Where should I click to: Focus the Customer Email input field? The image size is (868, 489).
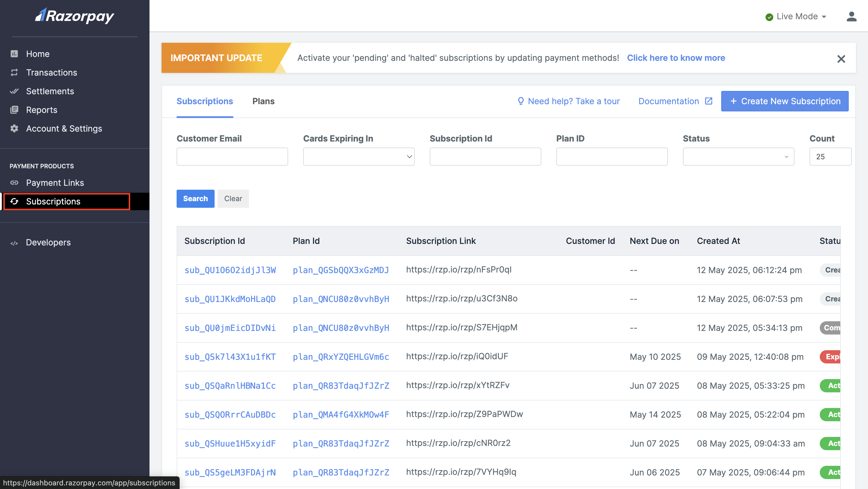point(232,157)
